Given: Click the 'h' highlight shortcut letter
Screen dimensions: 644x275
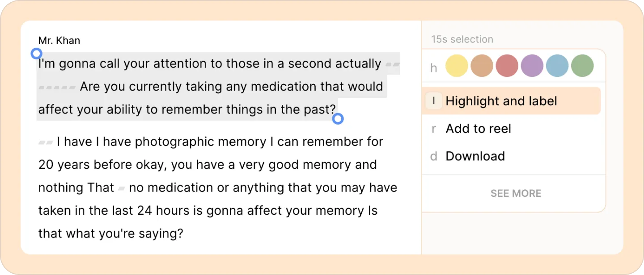Looking at the screenshot, I should click(x=433, y=68).
